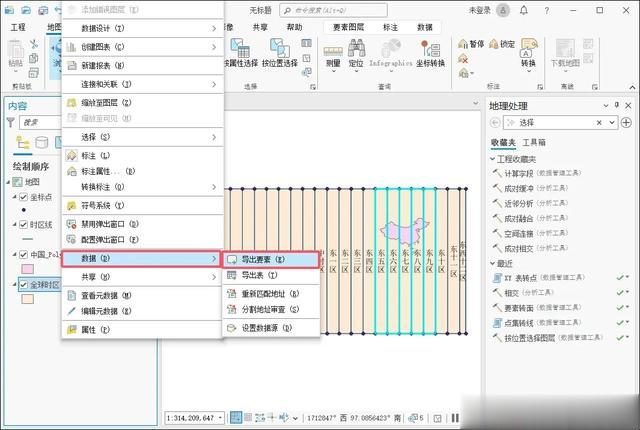Collapse the 地图 tree node
The height and width of the screenshot is (430, 640).
click(8, 182)
